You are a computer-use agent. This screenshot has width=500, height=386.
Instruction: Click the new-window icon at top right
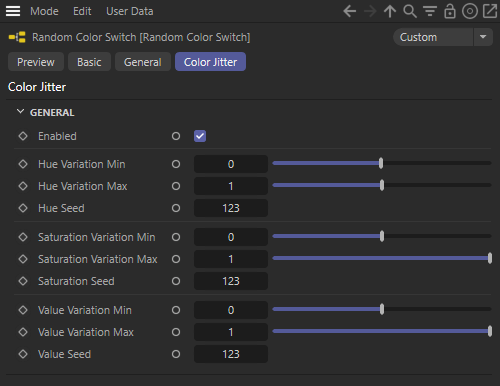(490, 11)
